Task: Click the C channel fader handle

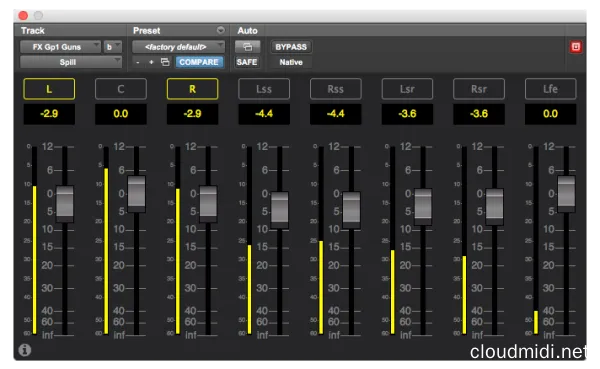Action: click(x=137, y=194)
